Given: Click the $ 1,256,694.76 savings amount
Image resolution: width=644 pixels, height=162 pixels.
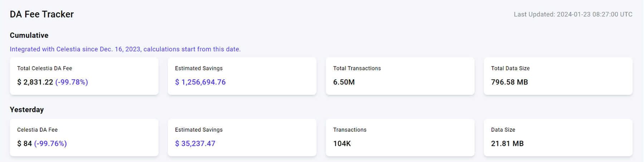Looking at the screenshot, I should [x=200, y=82].
